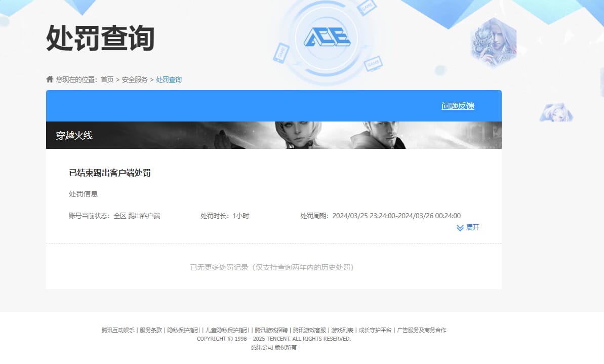Open 成长守护平台 footer link
The image size is (604, 364).
[x=375, y=330]
